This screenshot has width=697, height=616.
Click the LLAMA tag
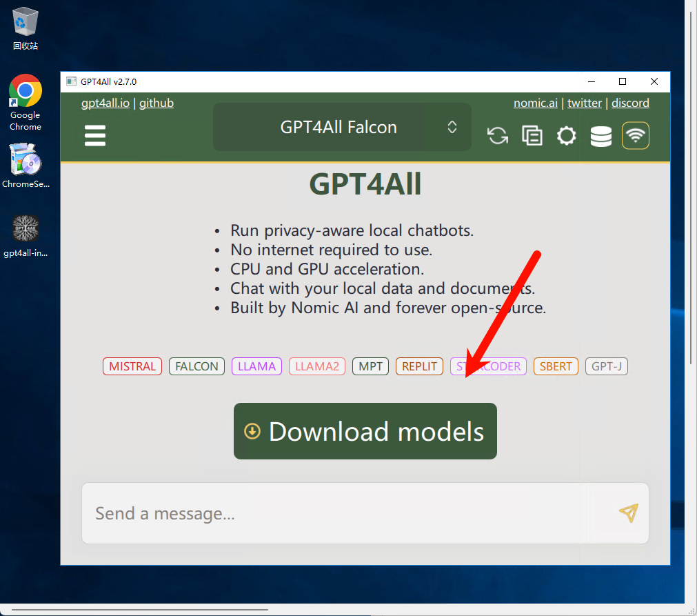point(256,366)
